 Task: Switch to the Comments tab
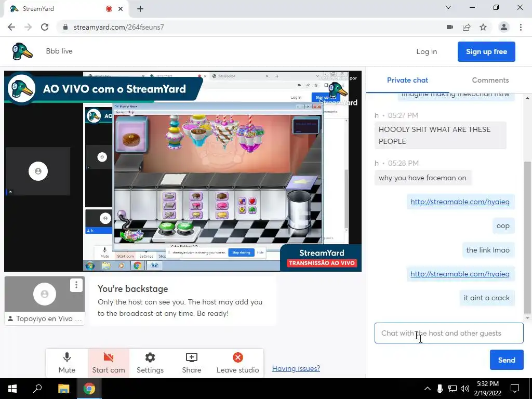490,80
